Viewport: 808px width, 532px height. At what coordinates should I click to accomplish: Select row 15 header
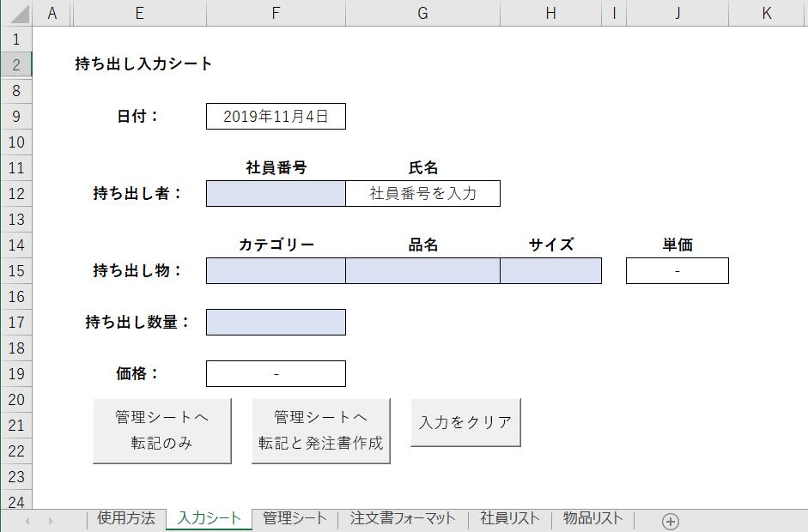[16, 271]
